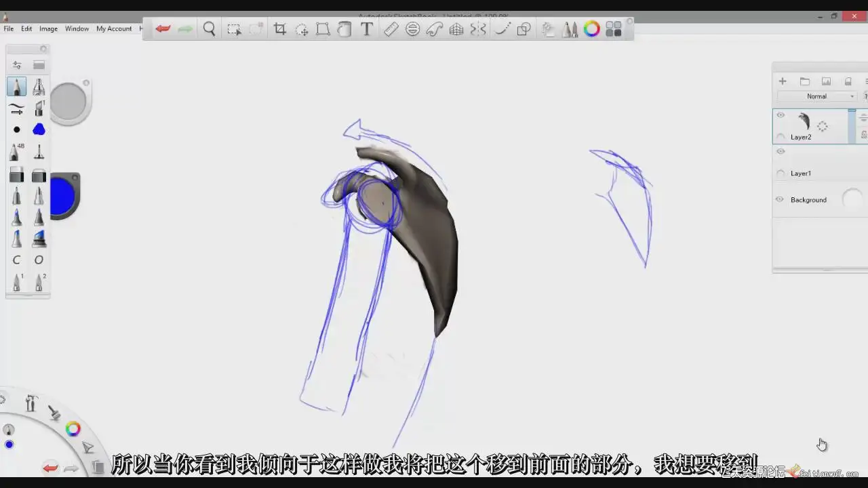Screen dimensions: 868x488
Task: Open lagoon color wheel icon
Action: point(73,429)
